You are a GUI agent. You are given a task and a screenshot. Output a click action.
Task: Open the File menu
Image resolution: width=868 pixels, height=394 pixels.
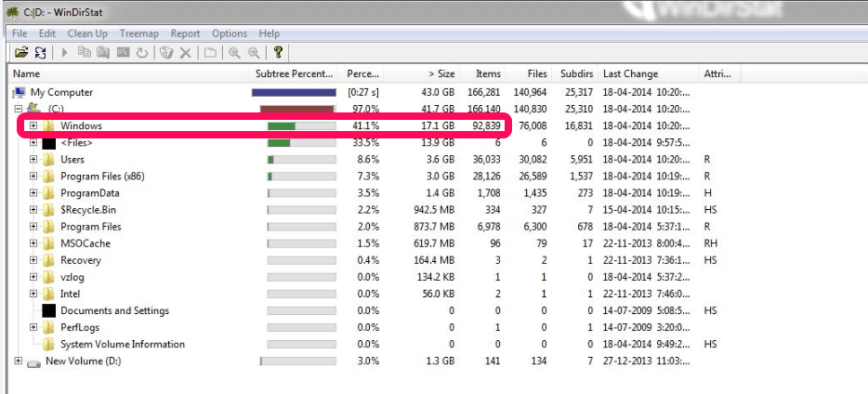point(20,33)
